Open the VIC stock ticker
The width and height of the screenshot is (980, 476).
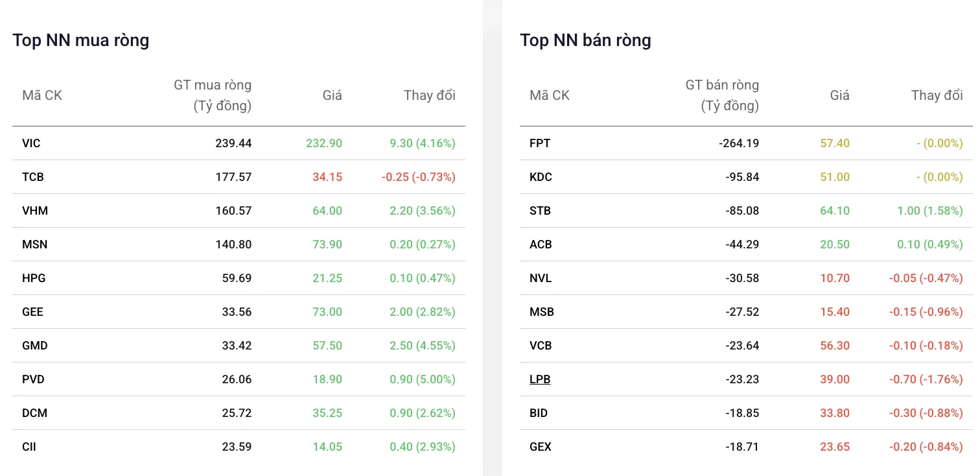coord(31,143)
